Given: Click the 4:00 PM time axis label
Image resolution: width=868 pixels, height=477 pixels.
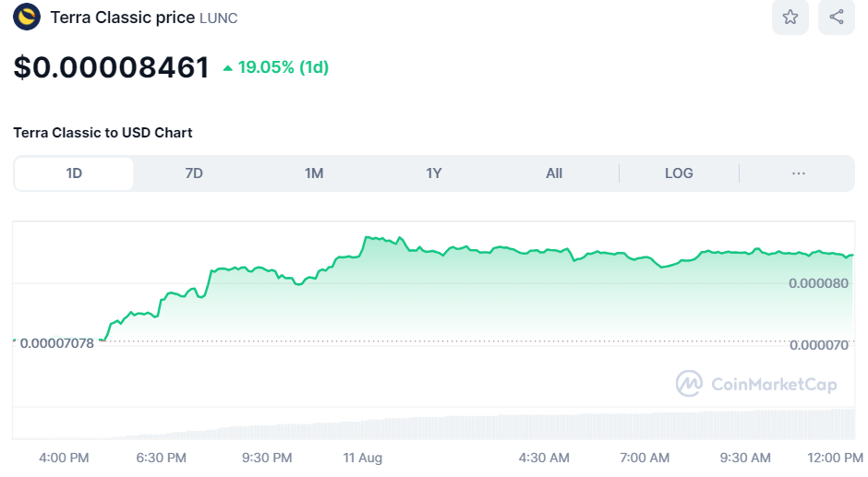Looking at the screenshot, I should (64, 459).
